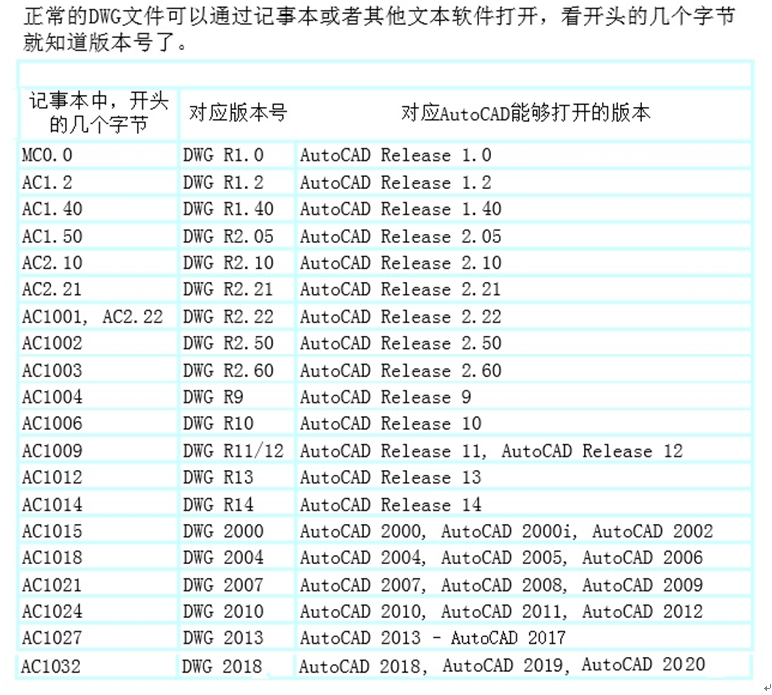The image size is (772, 695).
Task: Click the AC1009 cell
Action: [98, 450]
